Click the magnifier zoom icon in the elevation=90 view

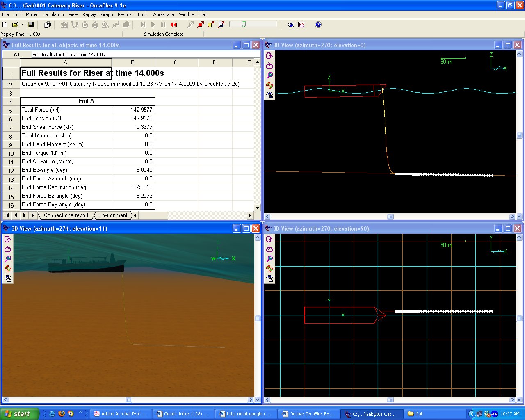269,259
